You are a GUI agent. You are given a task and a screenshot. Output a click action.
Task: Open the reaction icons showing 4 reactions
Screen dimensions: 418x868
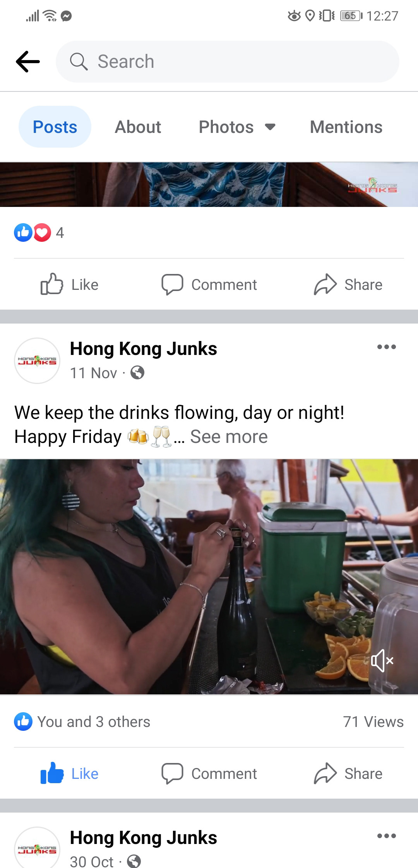pos(39,232)
